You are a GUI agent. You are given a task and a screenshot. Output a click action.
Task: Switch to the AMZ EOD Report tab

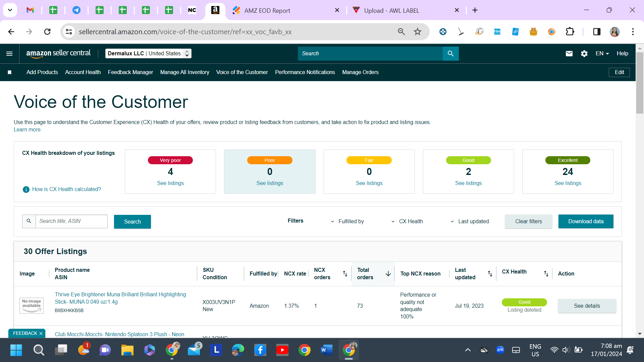(286, 10)
